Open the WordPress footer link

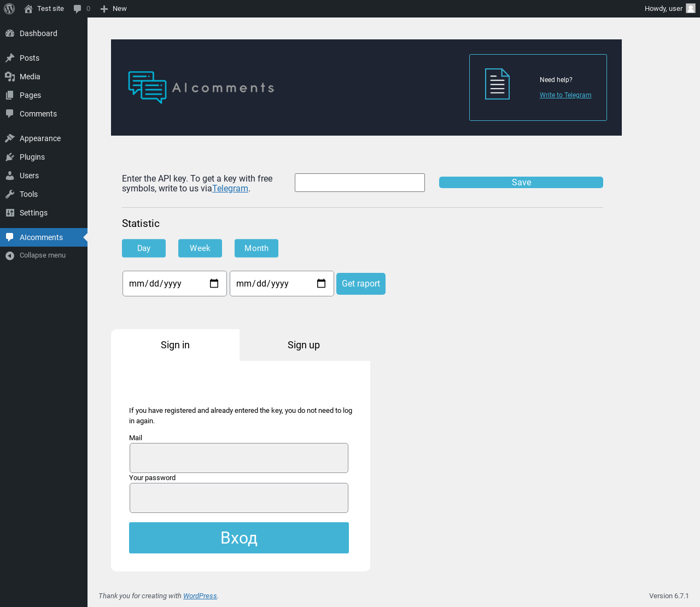click(200, 596)
